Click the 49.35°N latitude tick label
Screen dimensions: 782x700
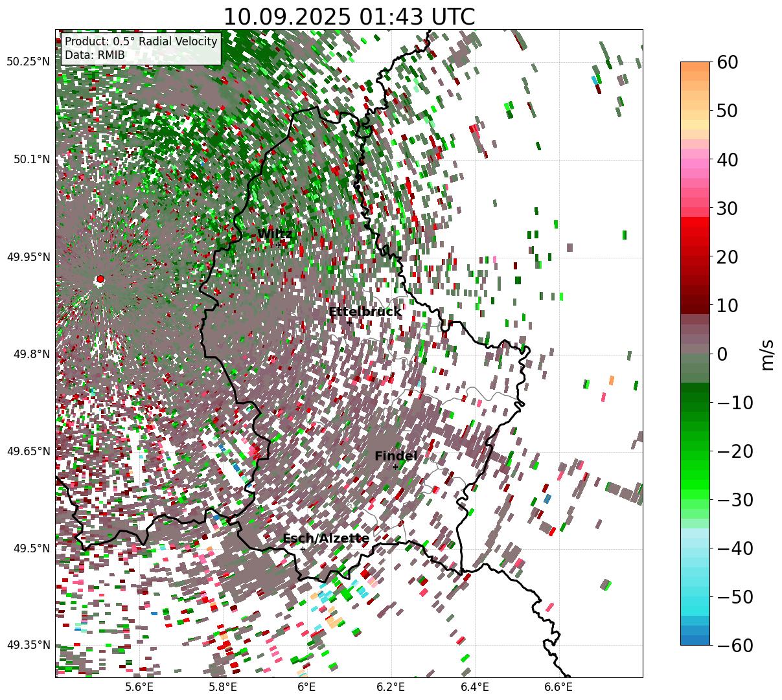[x=28, y=646]
